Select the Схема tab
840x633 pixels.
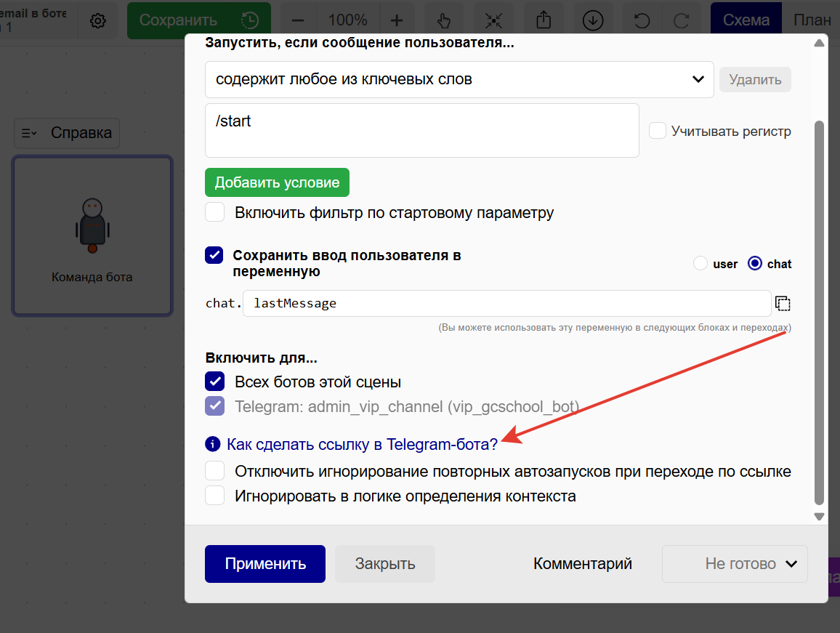[x=746, y=20]
